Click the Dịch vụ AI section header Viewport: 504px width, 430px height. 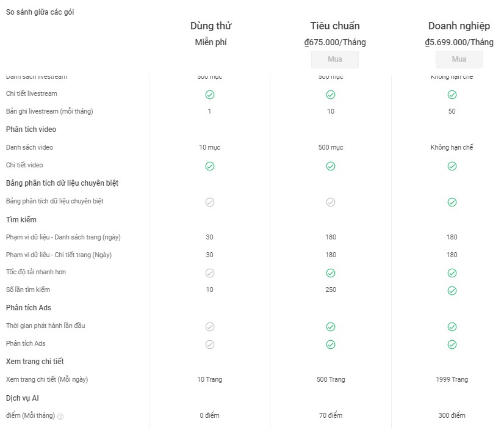[x=23, y=398]
